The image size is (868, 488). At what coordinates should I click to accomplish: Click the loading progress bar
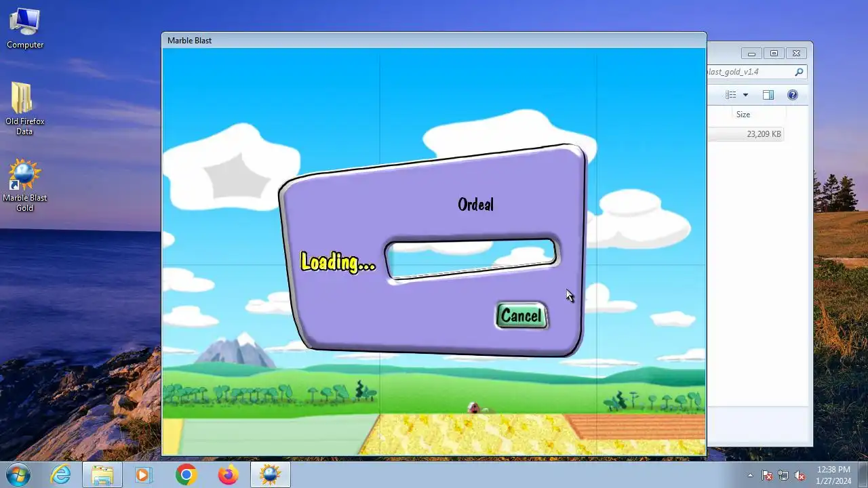tap(471, 258)
